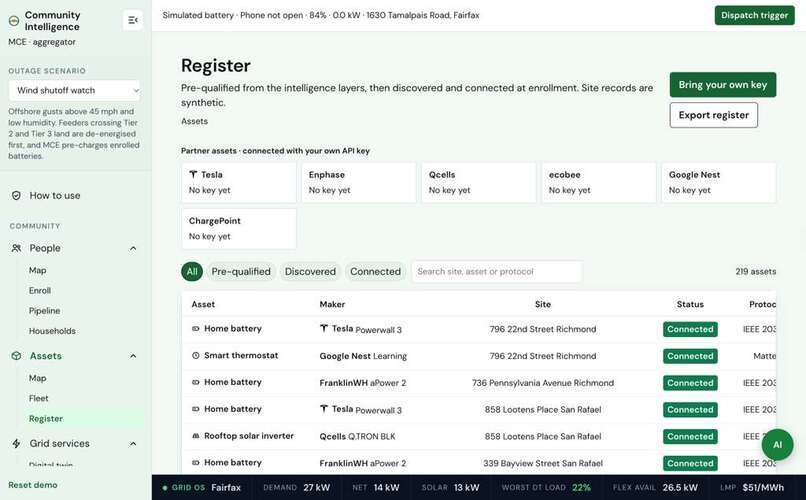Click the Reset demo link

tap(32, 485)
